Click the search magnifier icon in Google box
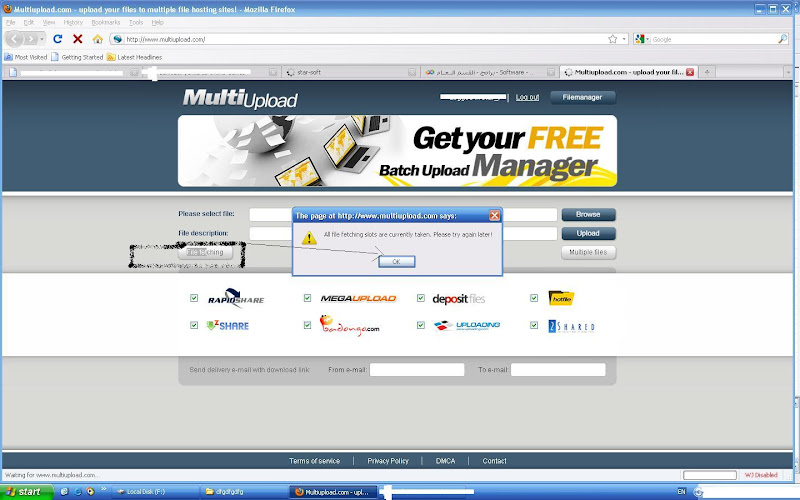 click(x=782, y=39)
